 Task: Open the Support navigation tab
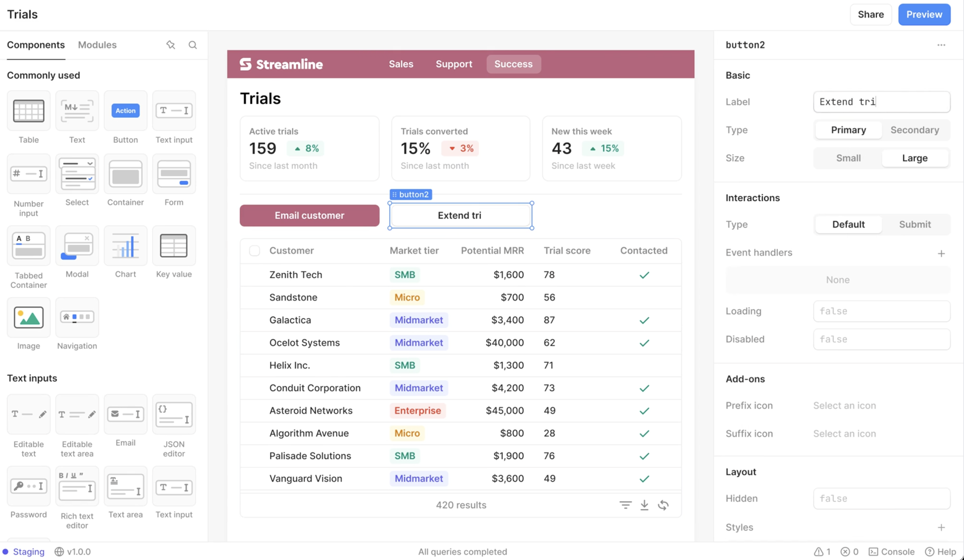pos(454,64)
